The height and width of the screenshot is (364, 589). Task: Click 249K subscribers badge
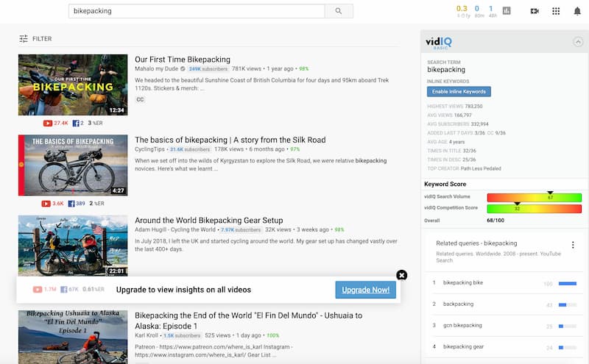tap(208, 68)
